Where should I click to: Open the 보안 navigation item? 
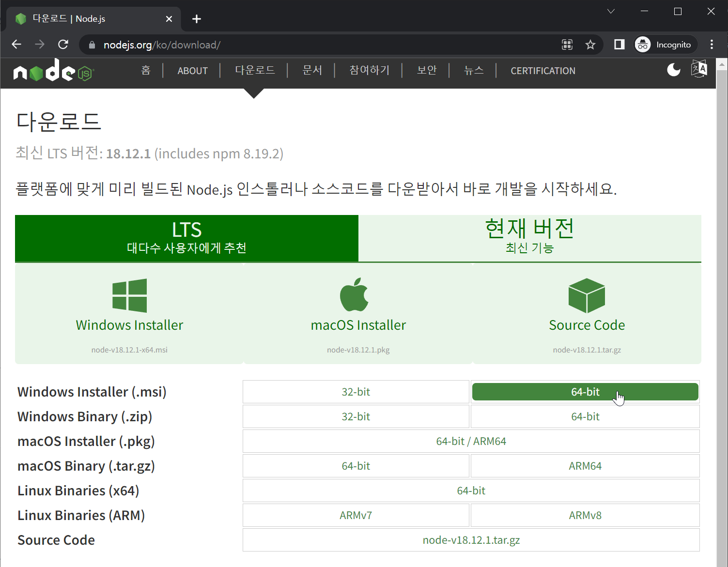tap(427, 71)
